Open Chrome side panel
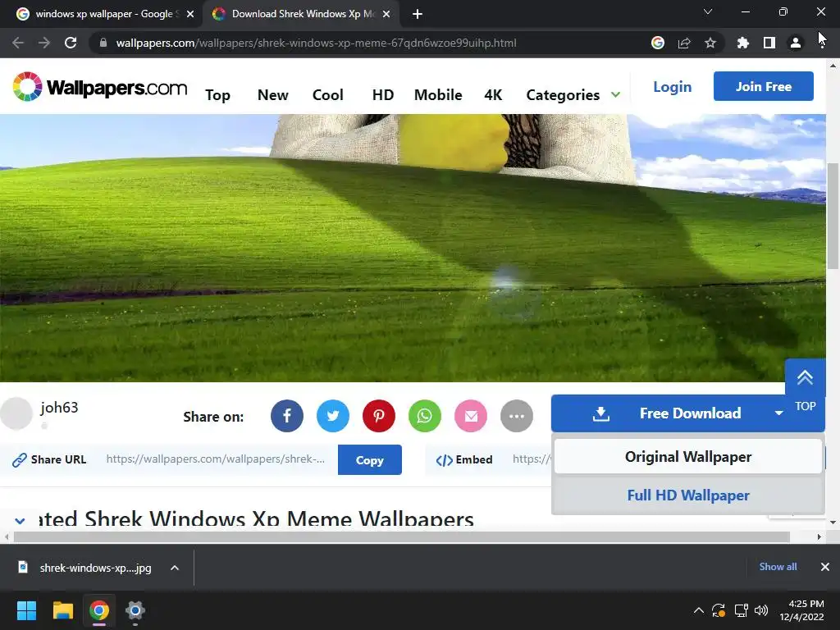 pyautogui.click(x=769, y=43)
